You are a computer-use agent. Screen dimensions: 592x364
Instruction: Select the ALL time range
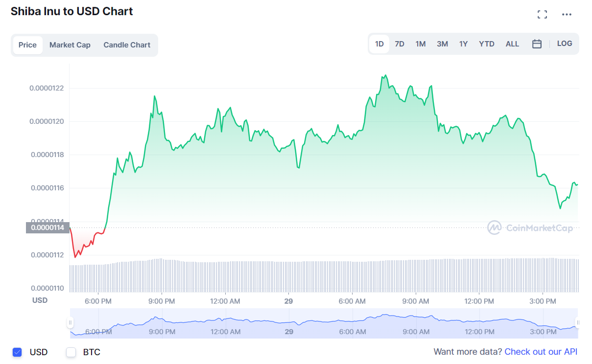coord(512,44)
